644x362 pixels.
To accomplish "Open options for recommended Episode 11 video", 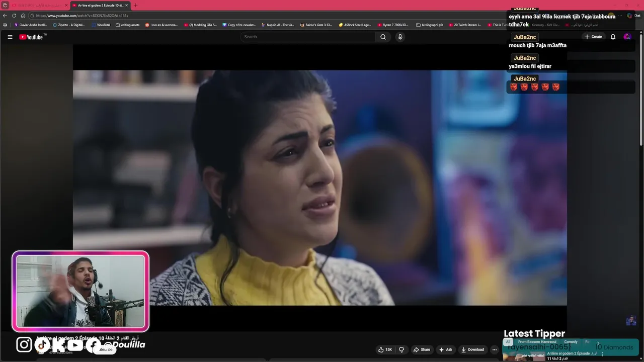I will pos(602,354).
